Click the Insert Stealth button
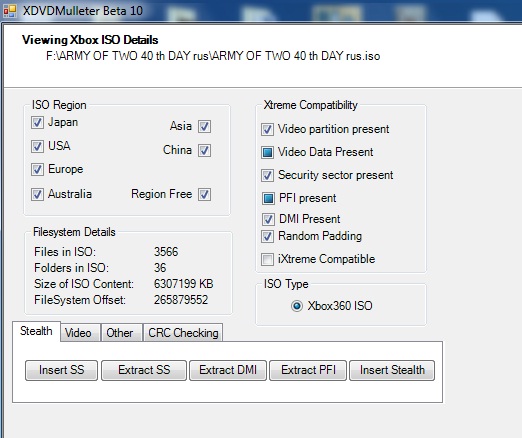 point(392,370)
